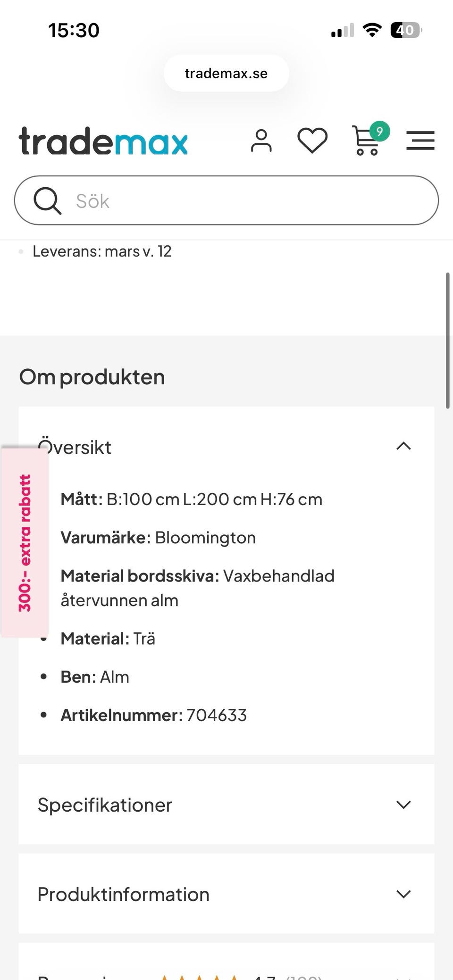Screen dimensions: 453x980
Task: Tap the article number 704633
Action: coord(217,715)
